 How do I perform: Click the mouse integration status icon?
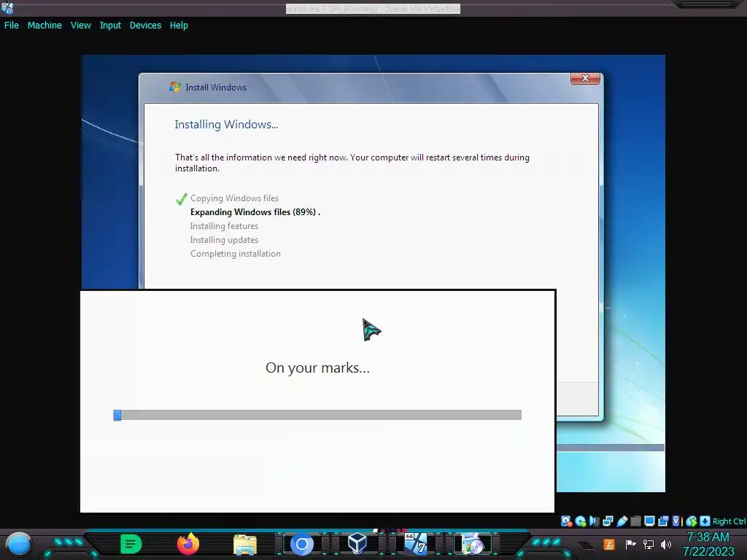pyautogui.click(x=692, y=521)
